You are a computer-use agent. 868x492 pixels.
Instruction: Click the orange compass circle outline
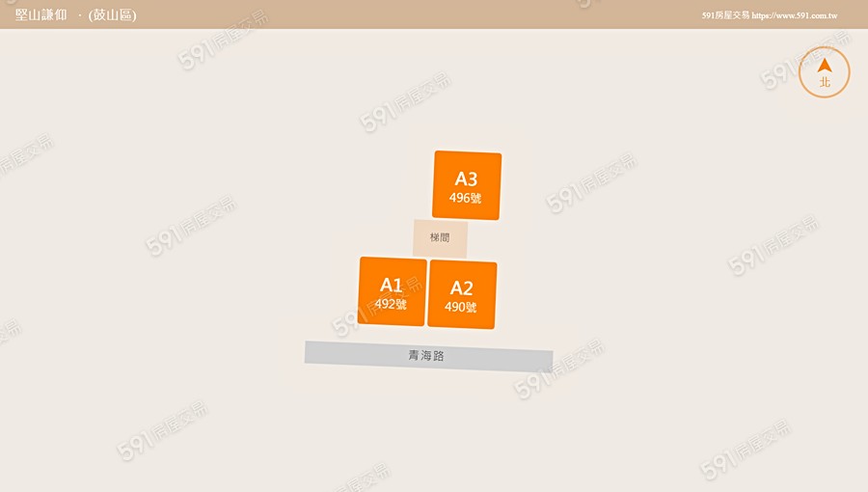(825, 72)
